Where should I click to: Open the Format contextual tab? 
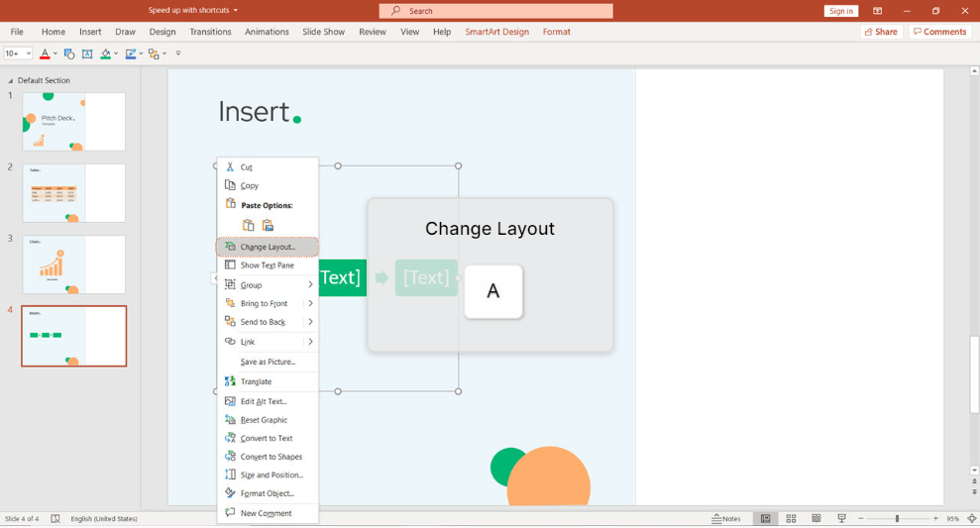click(x=556, y=32)
